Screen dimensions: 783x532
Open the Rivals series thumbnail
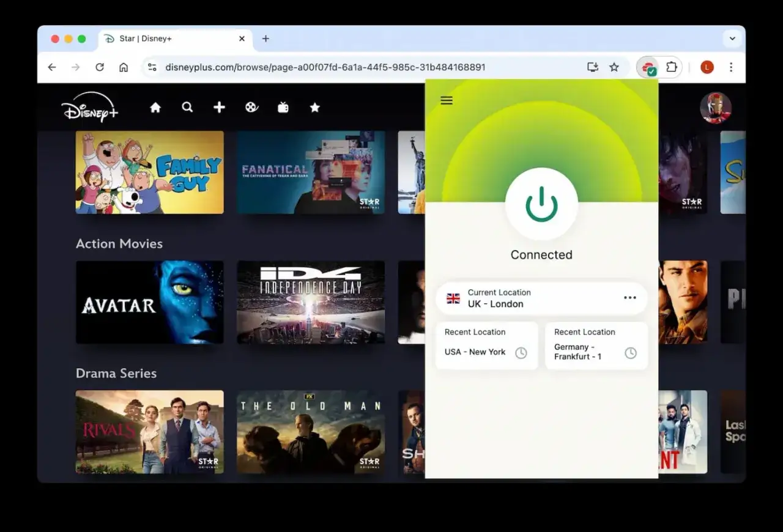(x=150, y=432)
